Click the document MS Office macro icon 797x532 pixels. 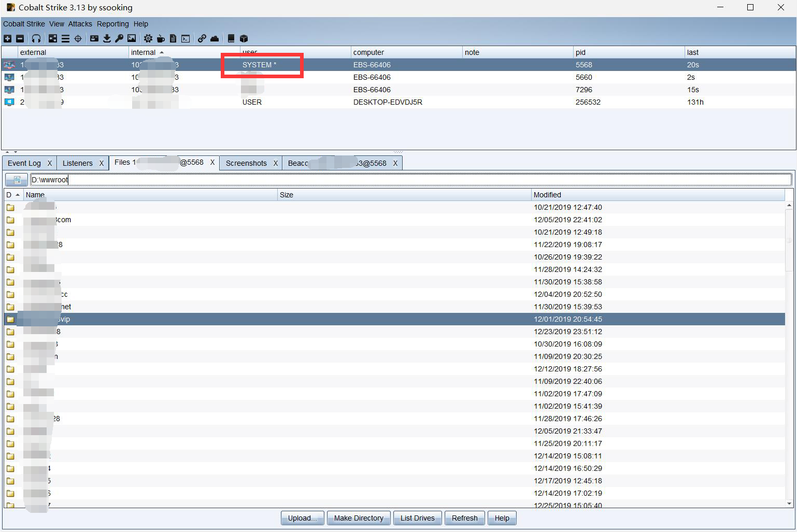pos(173,38)
